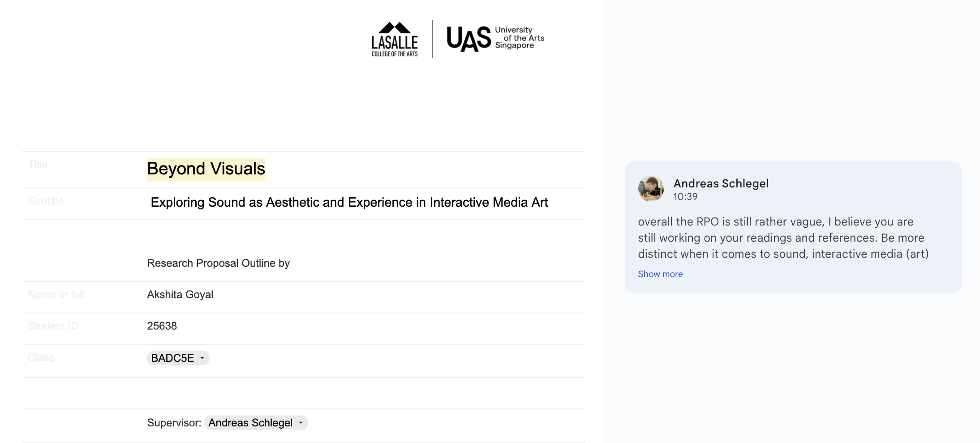Click the Supervisor label text
The image size is (980, 443).
coord(174,423)
